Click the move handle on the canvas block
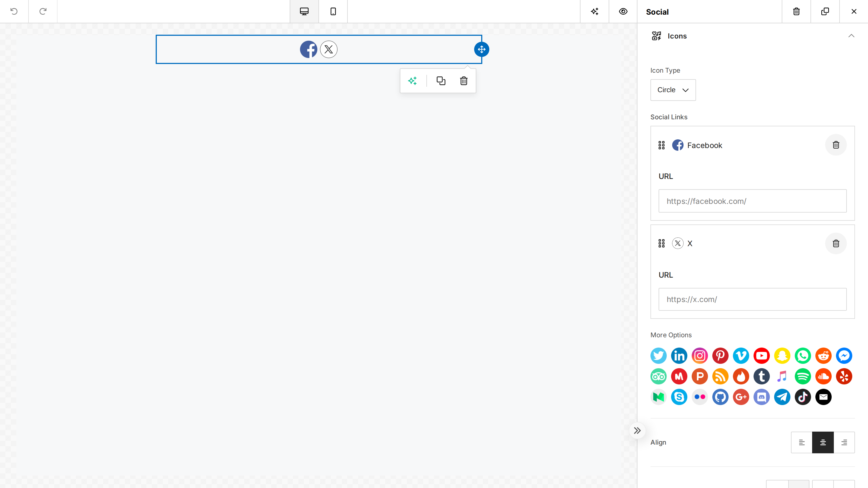 tap(481, 49)
